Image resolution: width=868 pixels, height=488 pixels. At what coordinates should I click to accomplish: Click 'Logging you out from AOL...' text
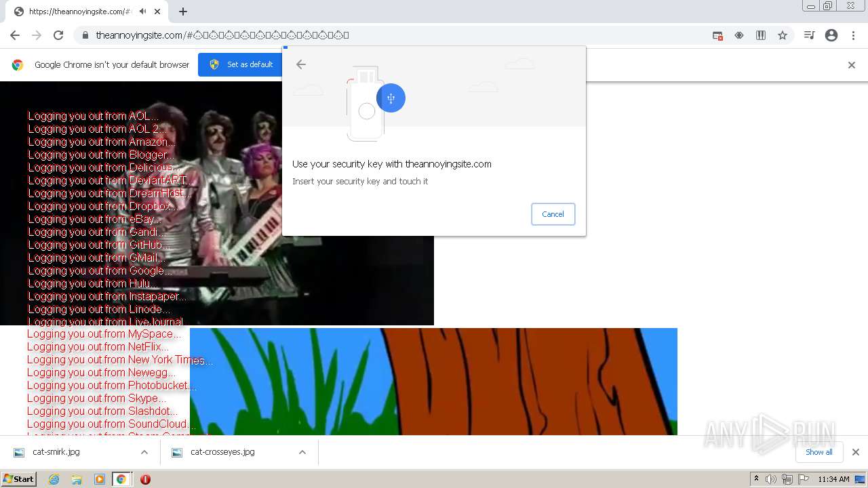click(94, 116)
